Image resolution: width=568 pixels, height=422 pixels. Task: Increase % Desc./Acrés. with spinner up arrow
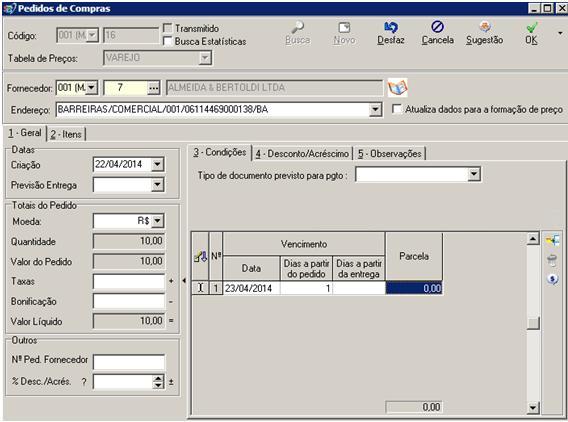point(158,378)
